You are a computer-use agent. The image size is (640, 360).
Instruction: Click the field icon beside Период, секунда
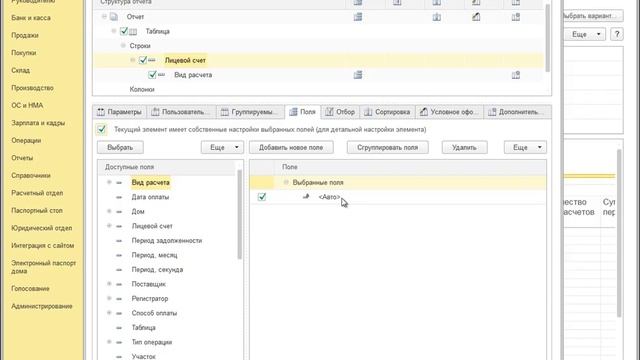point(119,270)
